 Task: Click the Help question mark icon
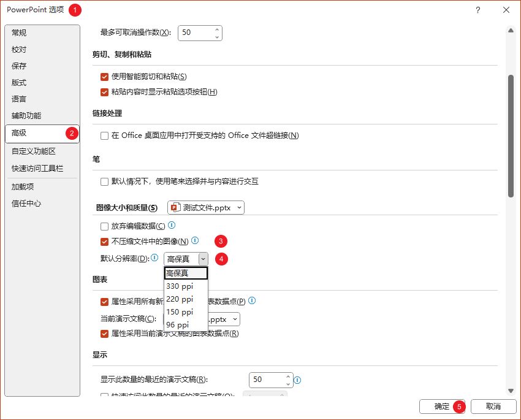point(478,10)
